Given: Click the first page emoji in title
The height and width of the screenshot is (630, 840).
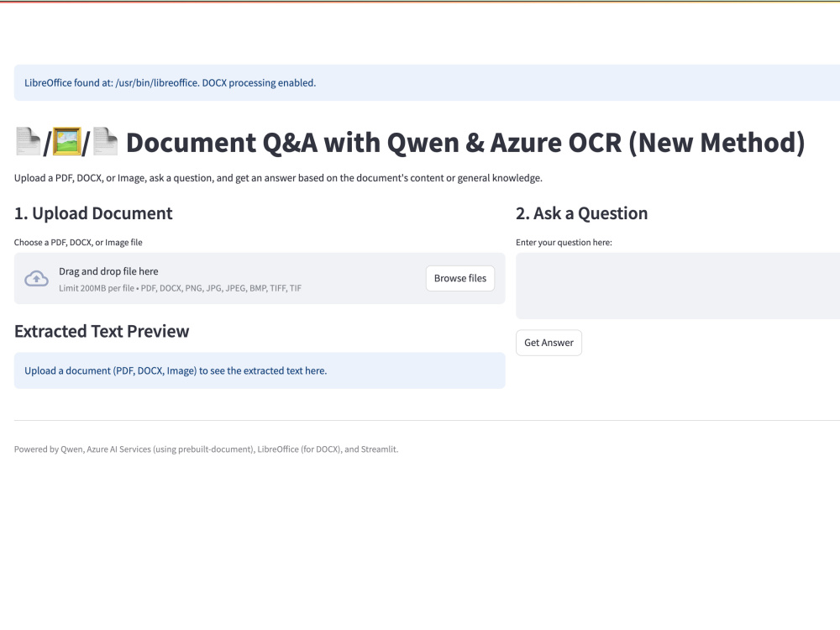Looking at the screenshot, I should tap(28, 142).
